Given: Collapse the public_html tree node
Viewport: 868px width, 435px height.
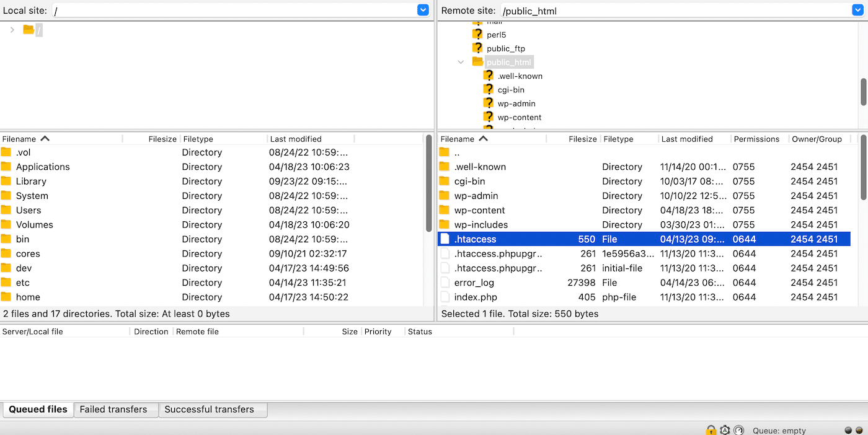Looking at the screenshot, I should pyautogui.click(x=461, y=62).
